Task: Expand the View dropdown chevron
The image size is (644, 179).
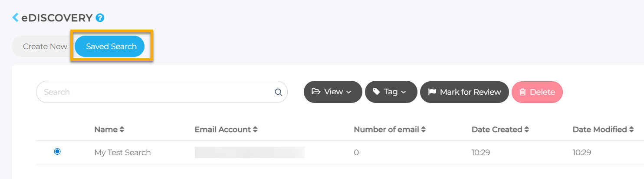Action: [349, 92]
